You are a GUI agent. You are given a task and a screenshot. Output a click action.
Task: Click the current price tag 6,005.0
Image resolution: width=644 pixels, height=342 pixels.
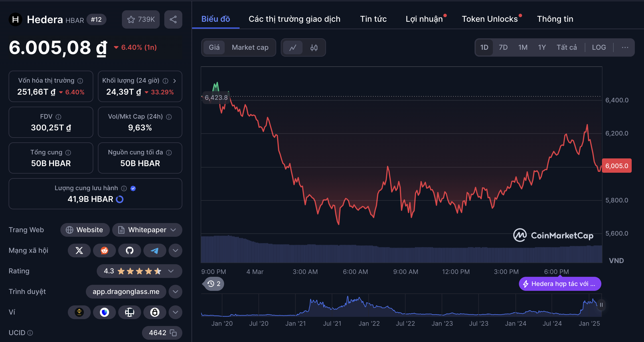(x=617, y=166)
